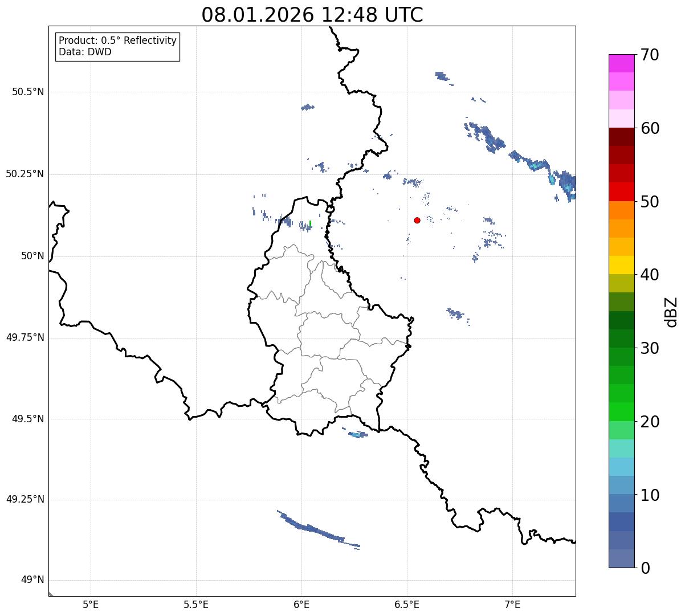The width and height of the screenshot is (685, 616).
Task: Click the green reflectivity pixel near 6°E 50.1°N
Action: point(310,223)
